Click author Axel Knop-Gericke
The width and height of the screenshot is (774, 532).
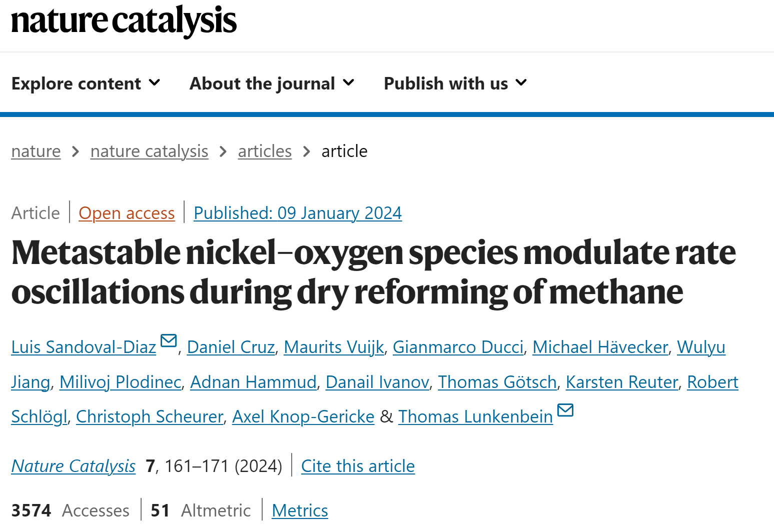[303, 416]
